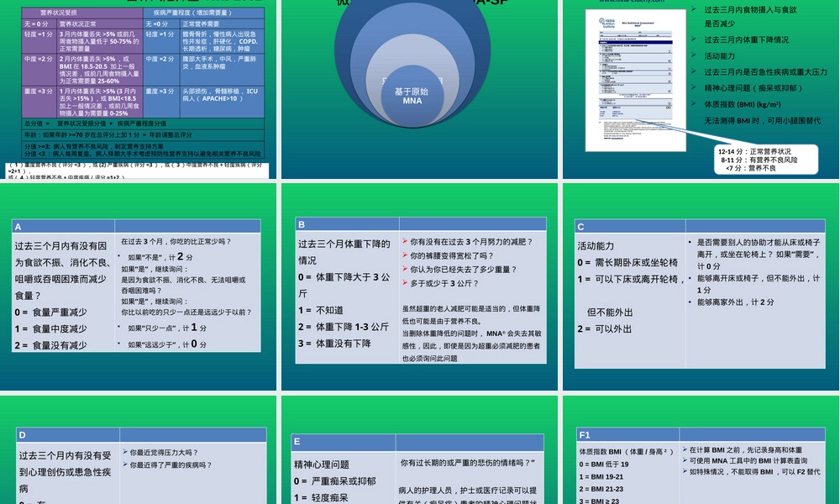Screen dimensions: 840x504
Task: Click '0 = 需长期卧床或坐轮椅'
Action: 627,262
